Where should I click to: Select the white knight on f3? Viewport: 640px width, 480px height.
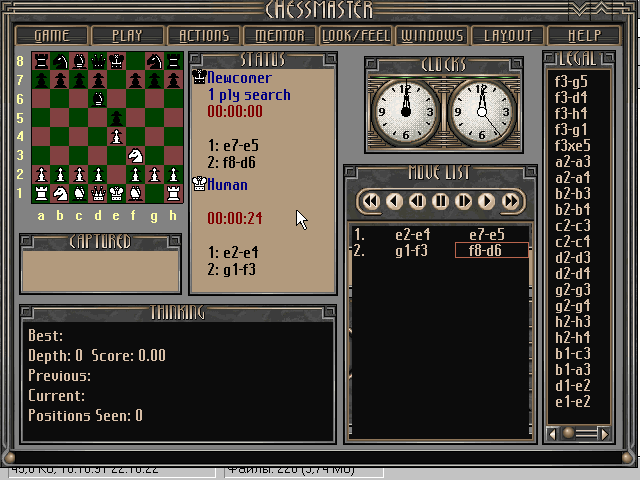(x=136, y=156)
